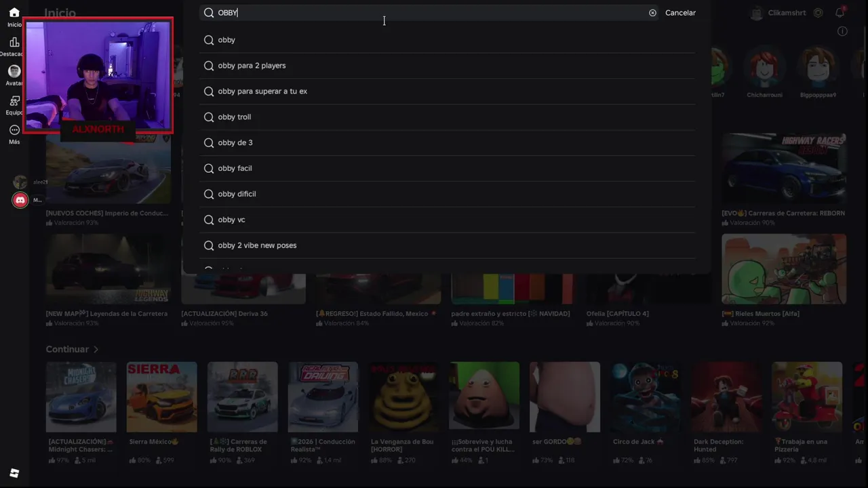Open Circo de Jack game thumbnail
This screenshot has width=868, height=488.
coord(646,396)
